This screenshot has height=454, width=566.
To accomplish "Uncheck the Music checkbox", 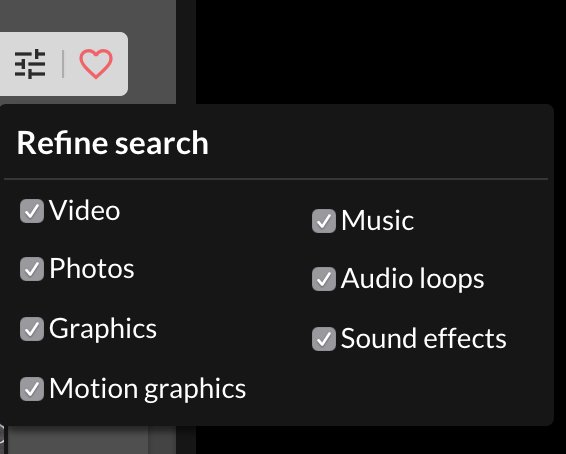I will [x=324, y=221].
